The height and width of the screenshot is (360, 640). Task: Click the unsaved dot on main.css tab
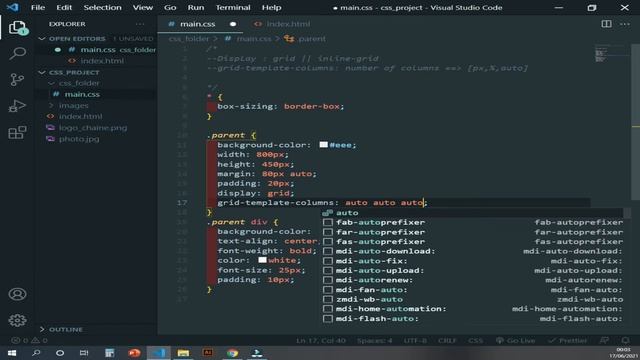pyautogui.click(x=233, y=24)
